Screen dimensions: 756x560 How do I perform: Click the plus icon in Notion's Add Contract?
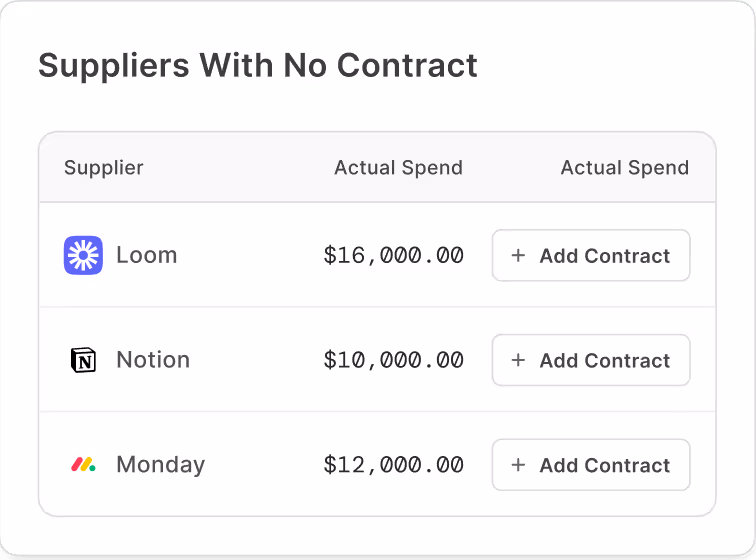pos(518,360)
